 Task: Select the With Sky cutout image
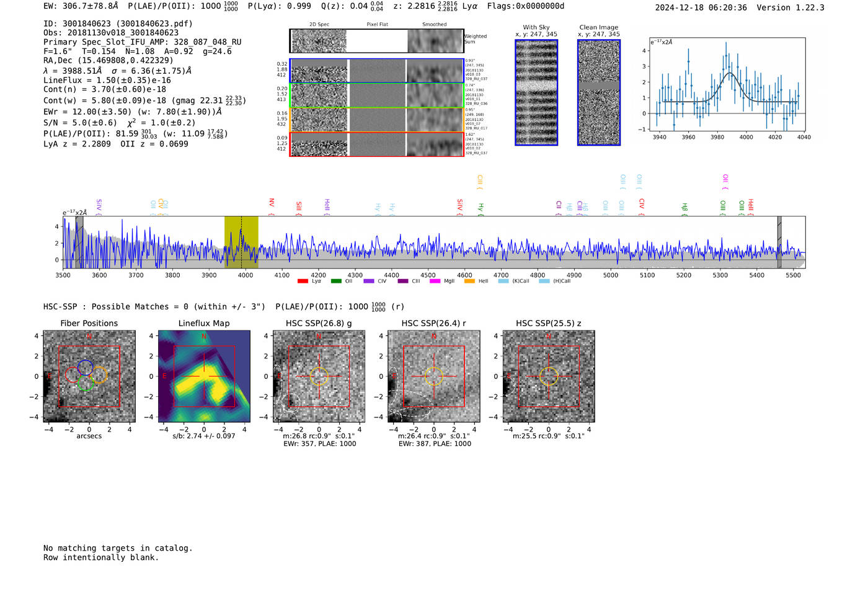coord(536,92)
